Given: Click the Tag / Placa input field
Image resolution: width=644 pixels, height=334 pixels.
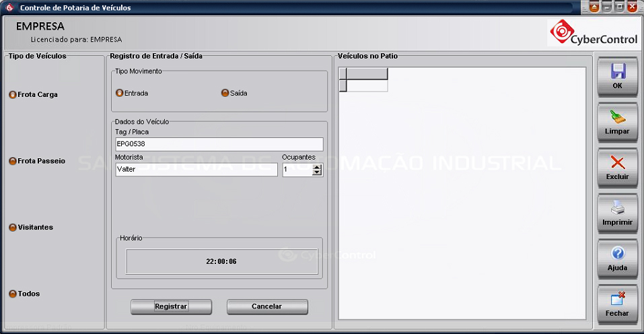Looking at the screenshot, I should click(x=219, y=144).
